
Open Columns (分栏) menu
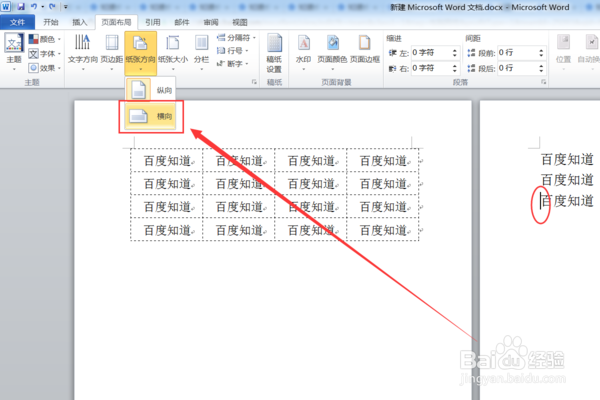(x=201, y=52)
